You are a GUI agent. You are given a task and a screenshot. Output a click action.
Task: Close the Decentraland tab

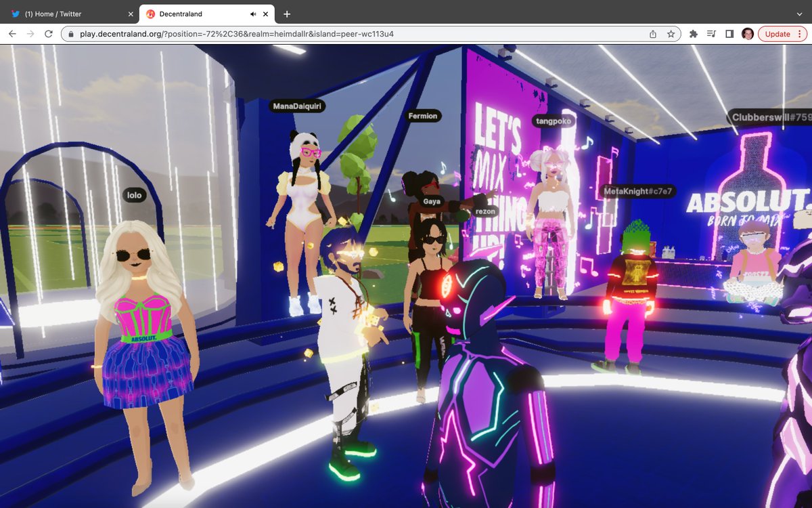coord(266,14)
